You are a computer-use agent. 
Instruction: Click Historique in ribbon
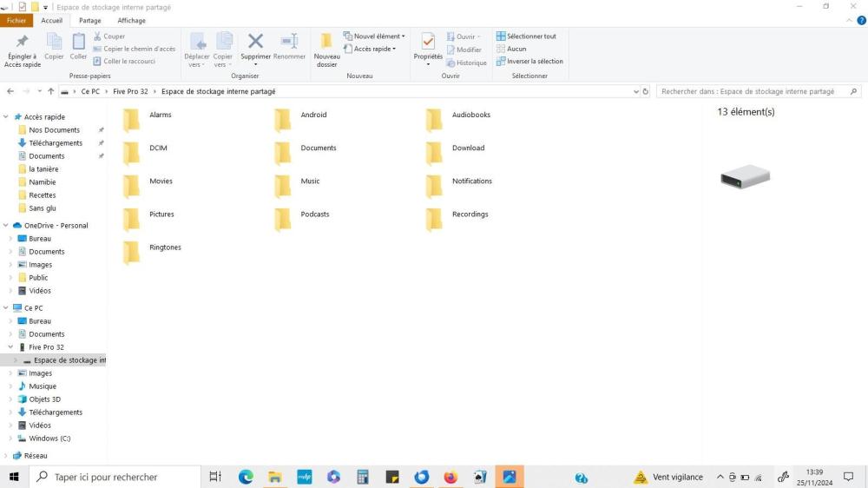467,63
